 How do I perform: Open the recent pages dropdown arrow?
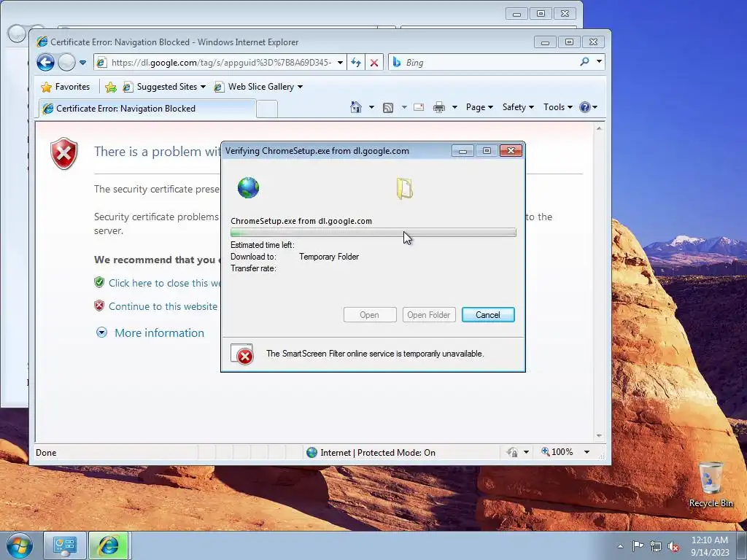83,63
